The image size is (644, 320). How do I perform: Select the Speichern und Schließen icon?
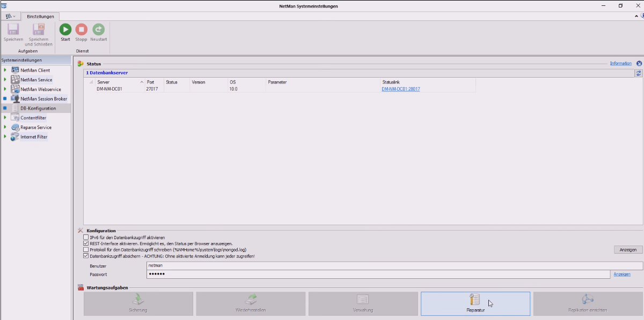[38, 29]
